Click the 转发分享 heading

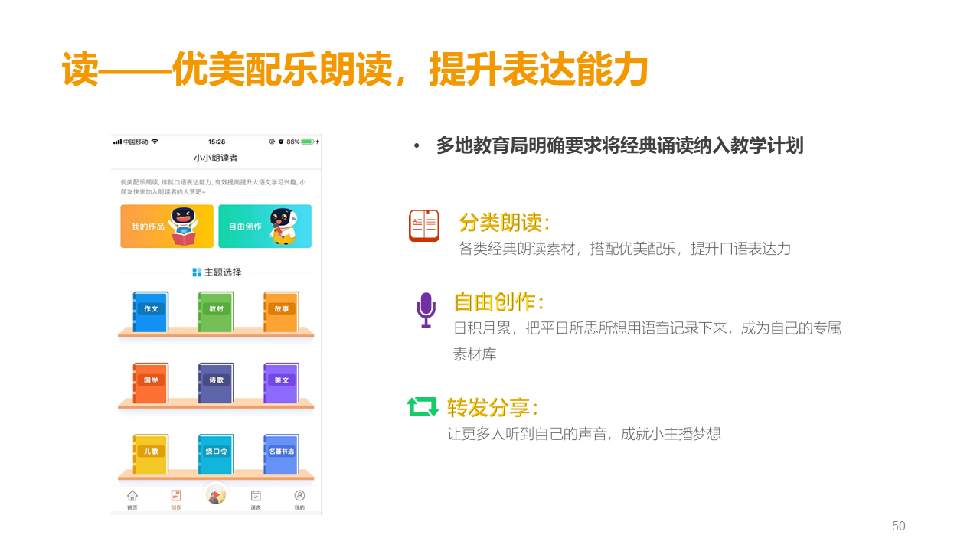493,407
